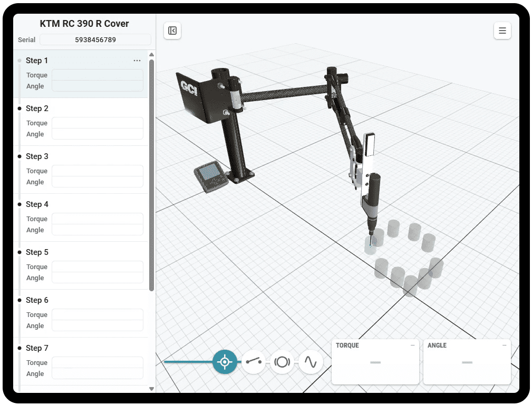Expand Step 3 by clicking its header
Image resolution: width=532 pixels, height=405 pixels.
pyautogui.click(x=37, y=156)
